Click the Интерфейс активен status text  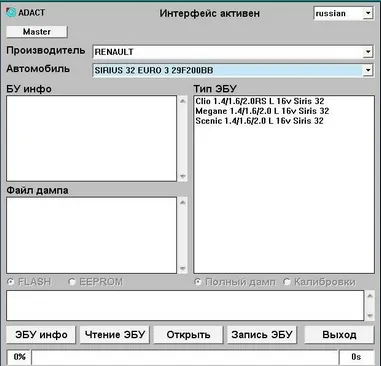tap(210, 13)
